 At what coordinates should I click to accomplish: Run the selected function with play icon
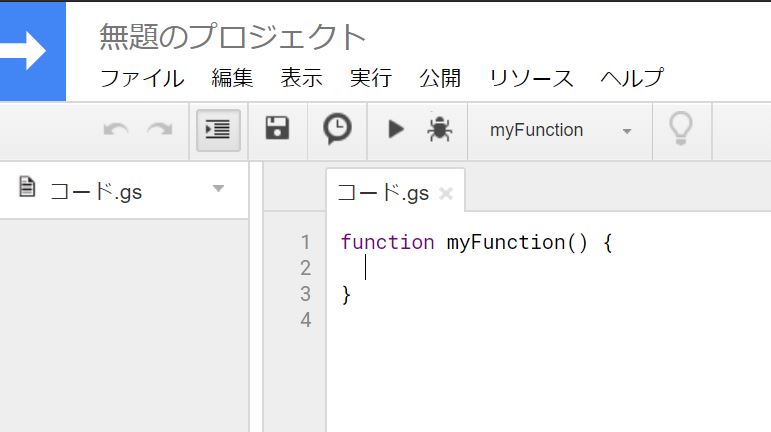(x=396, y=129)
